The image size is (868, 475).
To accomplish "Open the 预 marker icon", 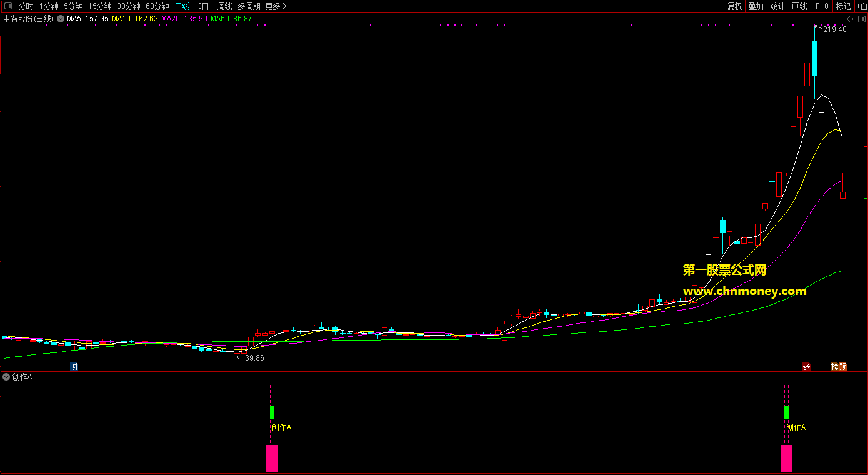I will pos(843,367).
